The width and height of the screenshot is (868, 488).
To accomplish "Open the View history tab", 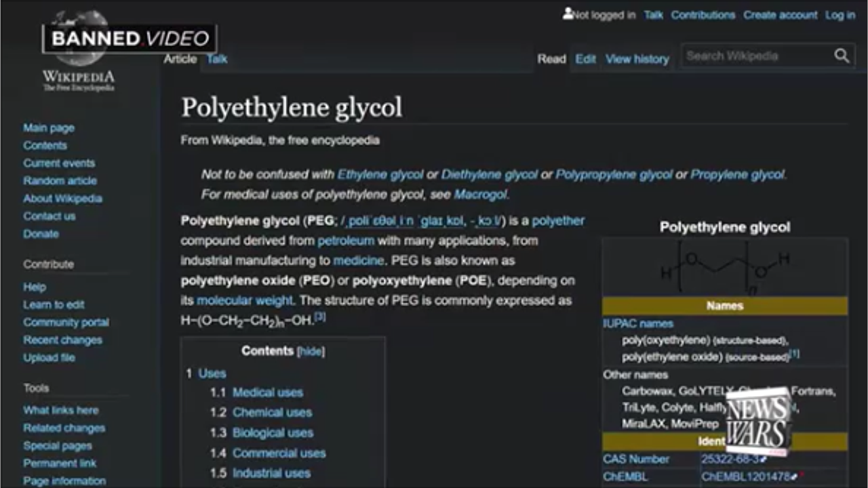I will pos(637,59).
